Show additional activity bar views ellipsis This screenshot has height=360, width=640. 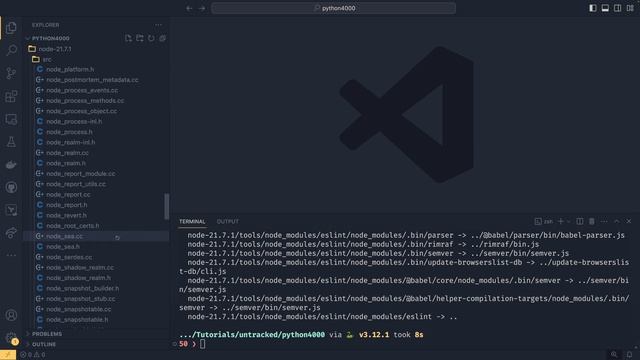click(11, 255)
